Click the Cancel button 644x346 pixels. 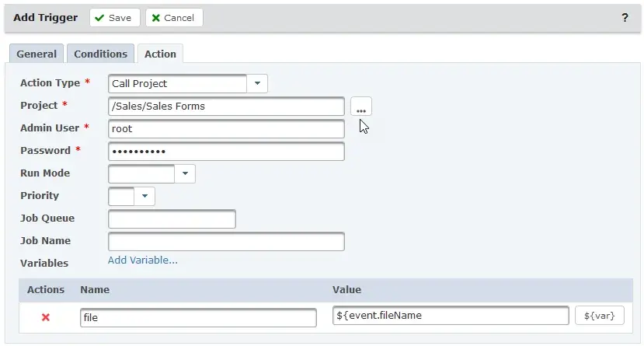[174, 18]
